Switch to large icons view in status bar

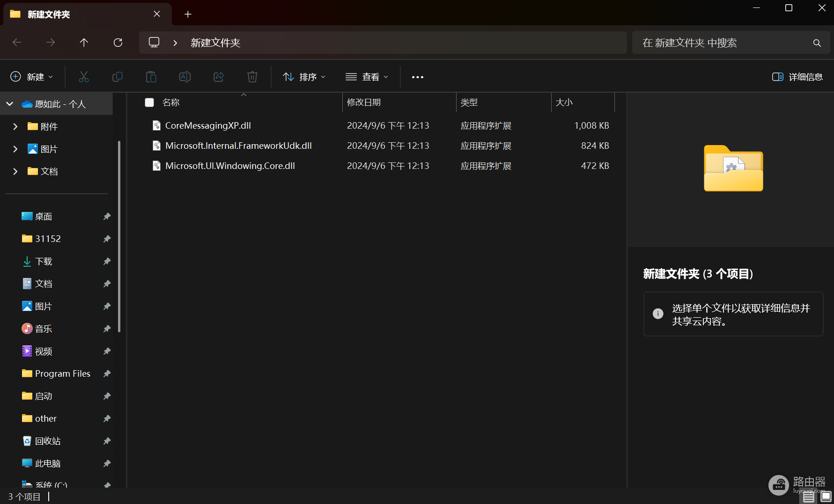click(826, 496)
